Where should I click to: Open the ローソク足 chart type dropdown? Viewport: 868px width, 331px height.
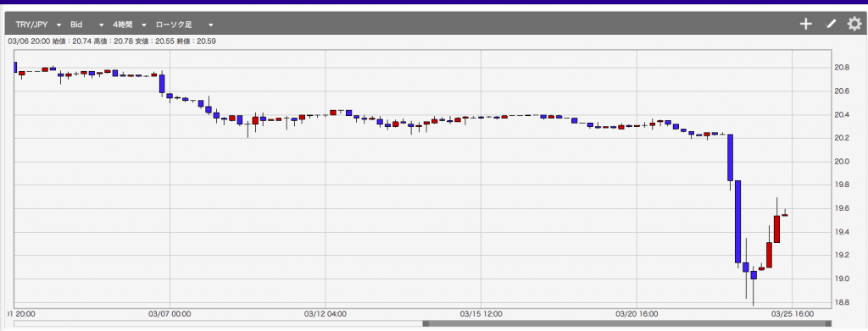[185, 25]
